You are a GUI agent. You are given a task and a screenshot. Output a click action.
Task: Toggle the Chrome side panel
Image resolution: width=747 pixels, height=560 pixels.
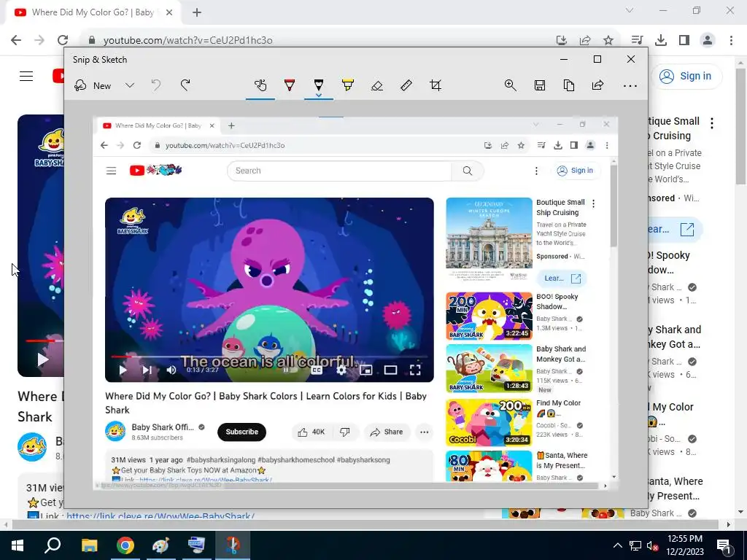coord(684,41)
